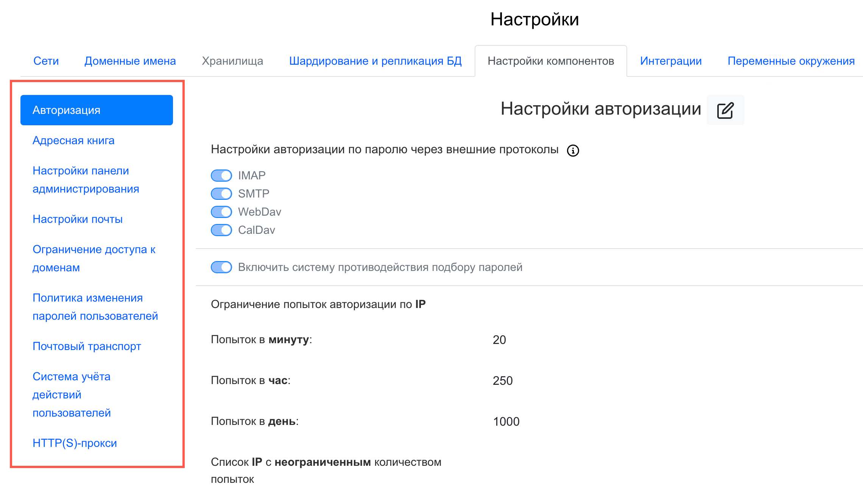Open the Хранилища tab
863x504 pixels.
232,61
